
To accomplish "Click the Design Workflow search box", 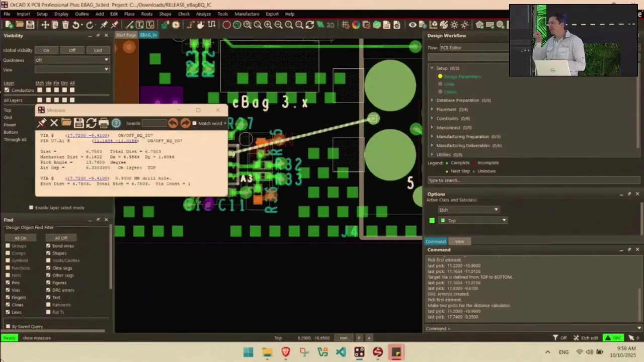I will [533, 180].
